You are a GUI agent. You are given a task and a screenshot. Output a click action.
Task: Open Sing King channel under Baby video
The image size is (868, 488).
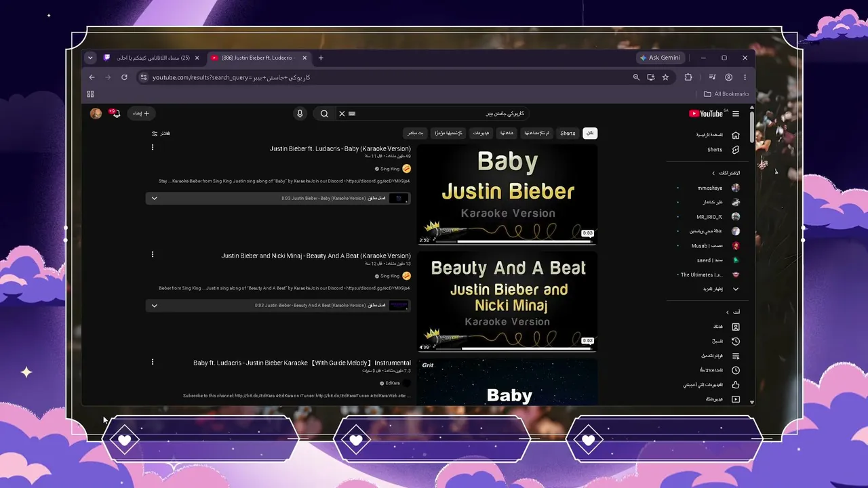390,169
